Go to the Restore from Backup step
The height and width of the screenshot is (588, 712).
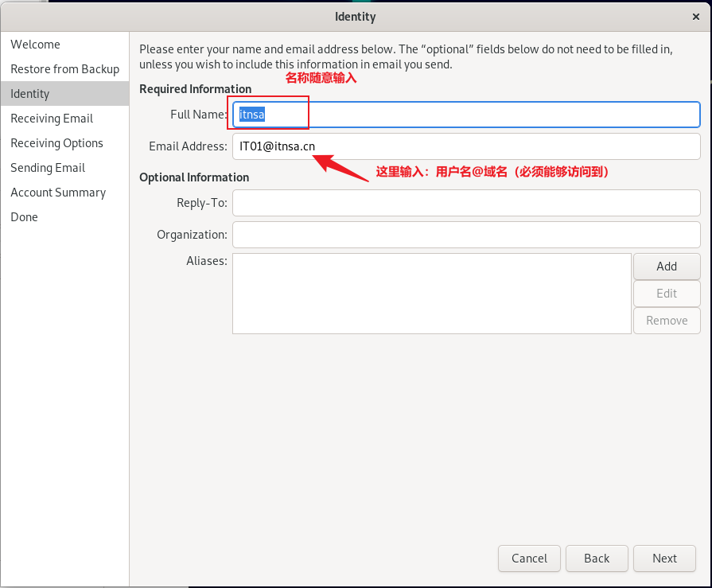[65, 69]
